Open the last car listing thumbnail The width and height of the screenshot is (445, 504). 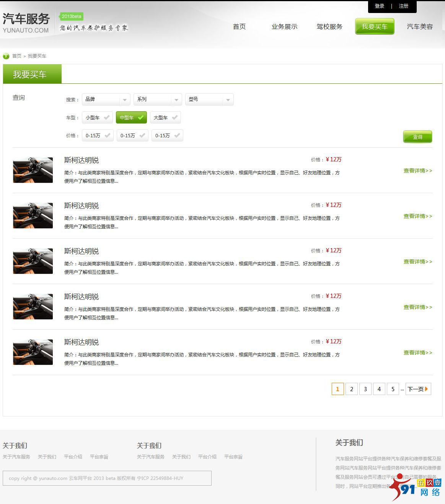33,352
